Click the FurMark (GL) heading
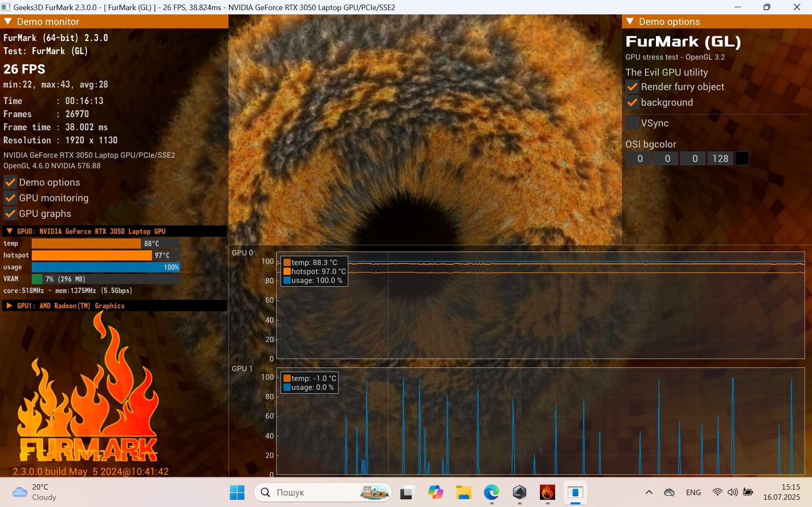This screenshot has height=507, width=812. point(683,41)
